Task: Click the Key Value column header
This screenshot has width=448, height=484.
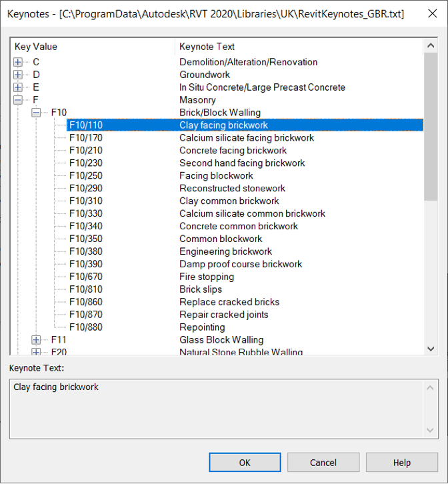Action: tap(93, 47)
